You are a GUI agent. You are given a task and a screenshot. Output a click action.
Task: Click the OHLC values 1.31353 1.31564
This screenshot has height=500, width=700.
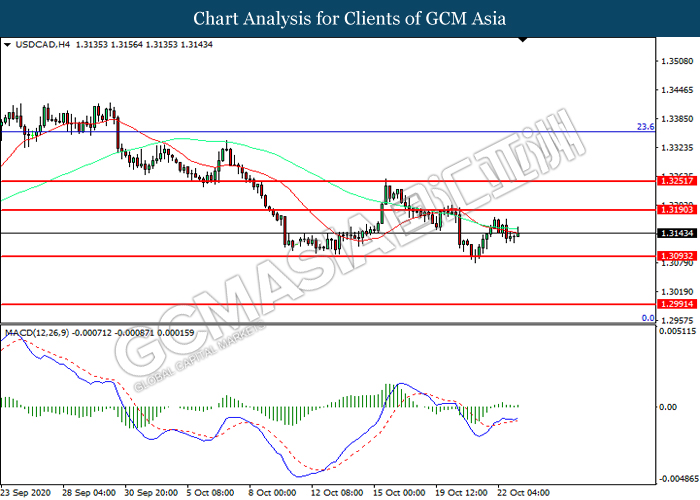pos(109,45)
